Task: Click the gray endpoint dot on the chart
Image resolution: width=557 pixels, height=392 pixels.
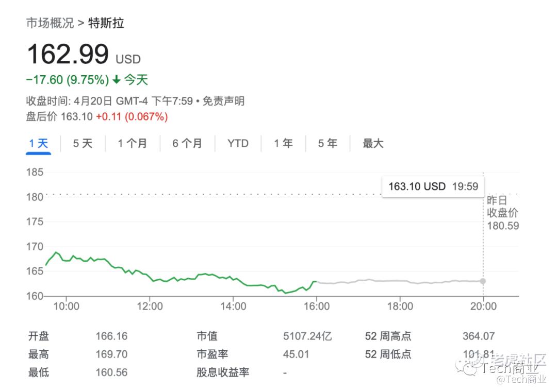Action: click(483, 281)
